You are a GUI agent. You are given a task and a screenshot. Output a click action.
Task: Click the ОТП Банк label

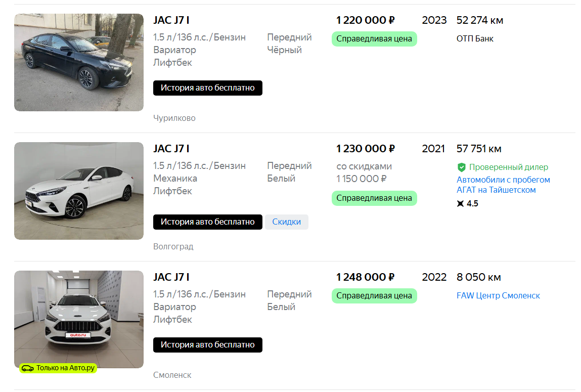pyautogui.click(x=475, y=38)
